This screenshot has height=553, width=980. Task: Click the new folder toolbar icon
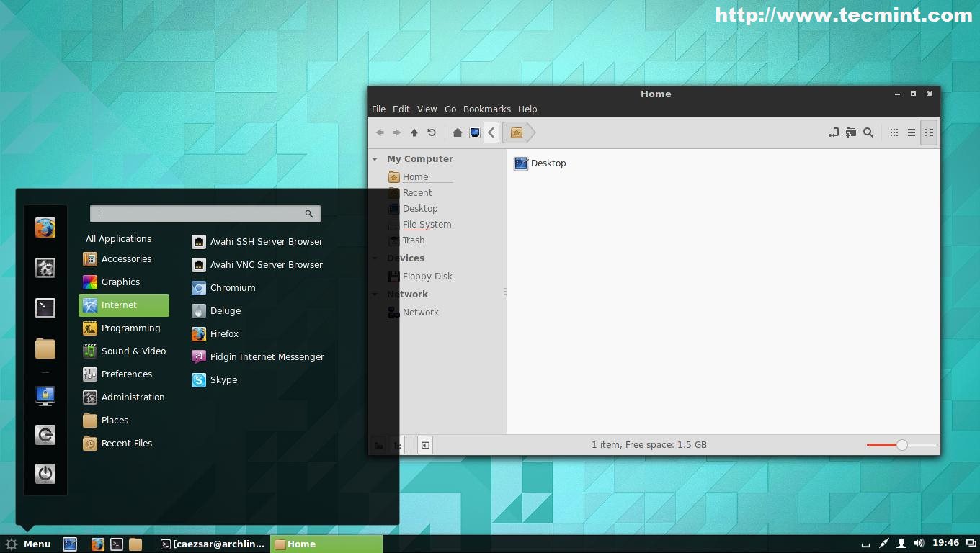(x=851, y=132)
